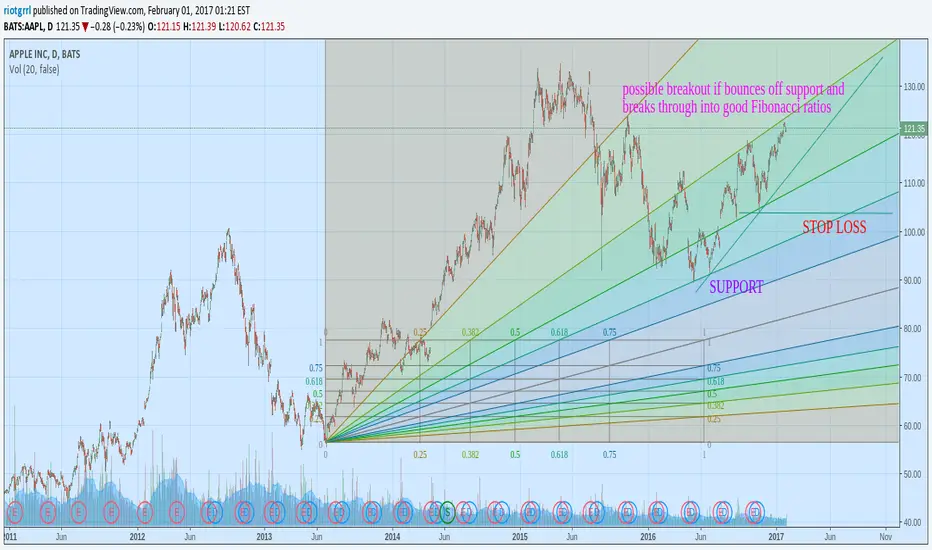Screen dimensions: 932x550
Task: Open the earnings E marker above 2012 label
Action: pyautogui.click(x=144, y=512)
